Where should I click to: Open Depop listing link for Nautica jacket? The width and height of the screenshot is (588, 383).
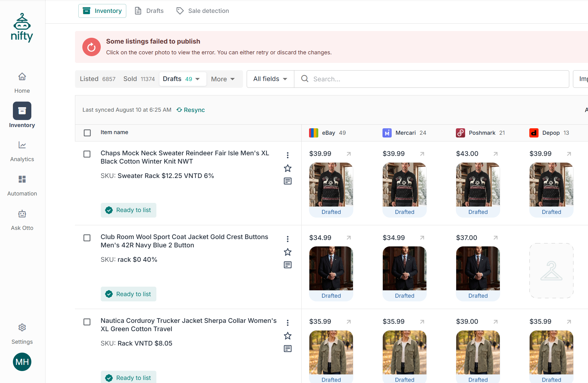569,322
